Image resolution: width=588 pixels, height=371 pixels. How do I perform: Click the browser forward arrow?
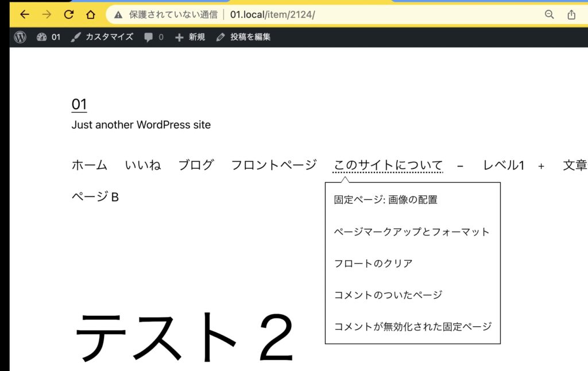click(x=47, y=15)
